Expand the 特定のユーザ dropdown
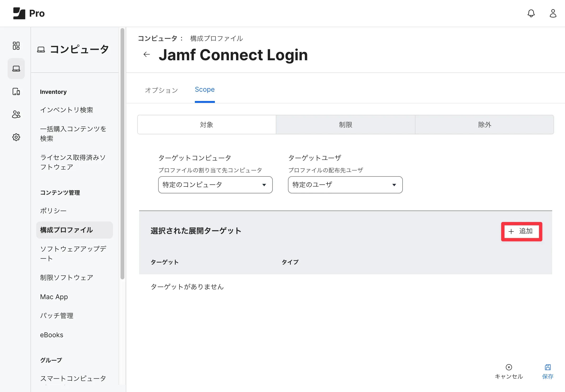565x392 pixels. coord(345,185)
